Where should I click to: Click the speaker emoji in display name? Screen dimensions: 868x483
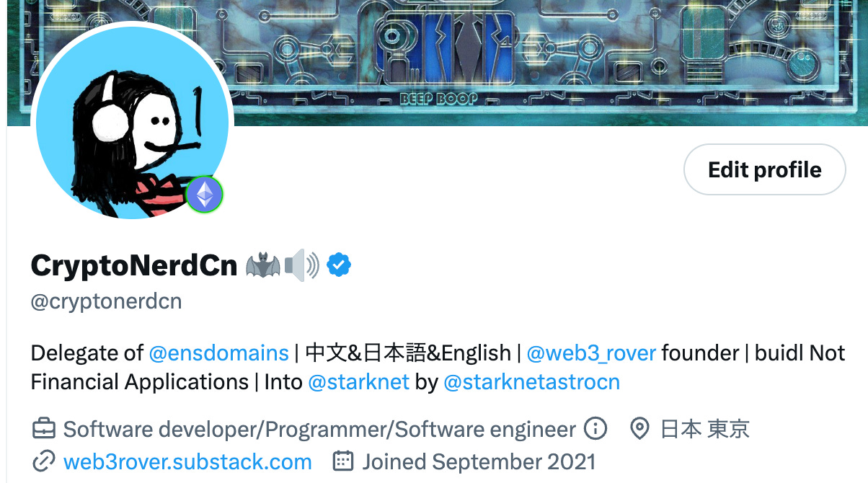302,266
